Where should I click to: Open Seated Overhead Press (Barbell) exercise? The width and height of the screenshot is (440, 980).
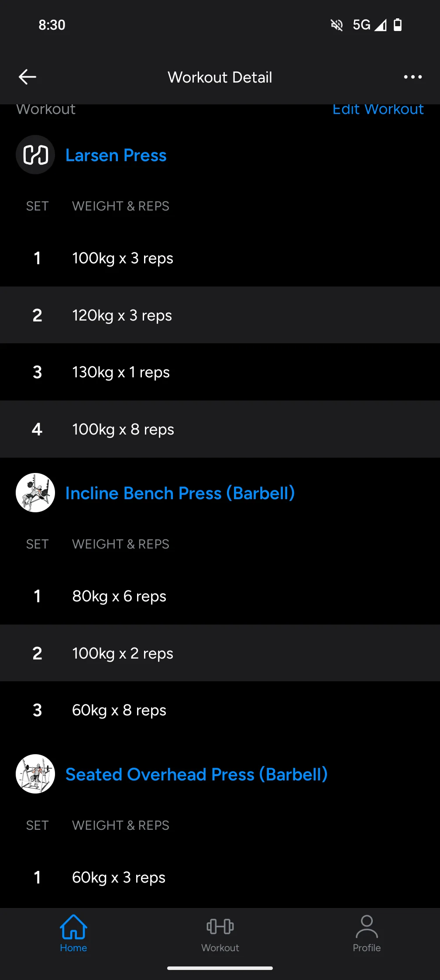click(x=196, y=775)
